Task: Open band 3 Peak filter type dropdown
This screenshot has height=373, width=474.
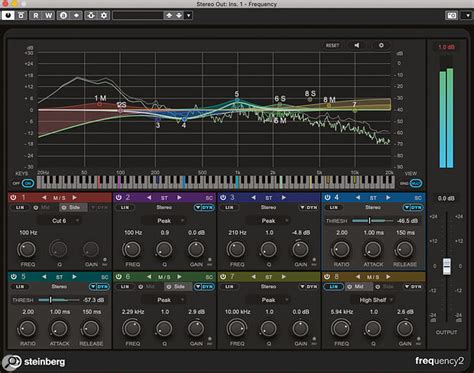Action: tap(268, 221)
